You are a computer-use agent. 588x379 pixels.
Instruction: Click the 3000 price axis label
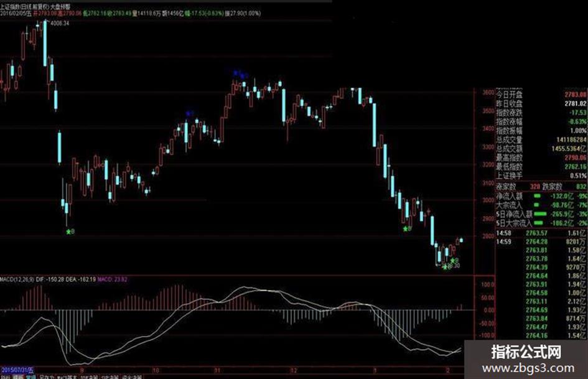[488, 200]
